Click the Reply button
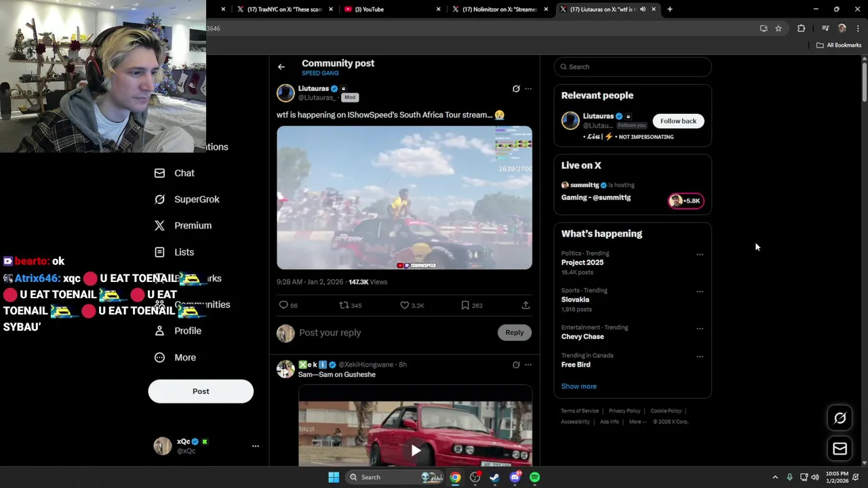The image size is (868, 488). click(x=515, y=332)
